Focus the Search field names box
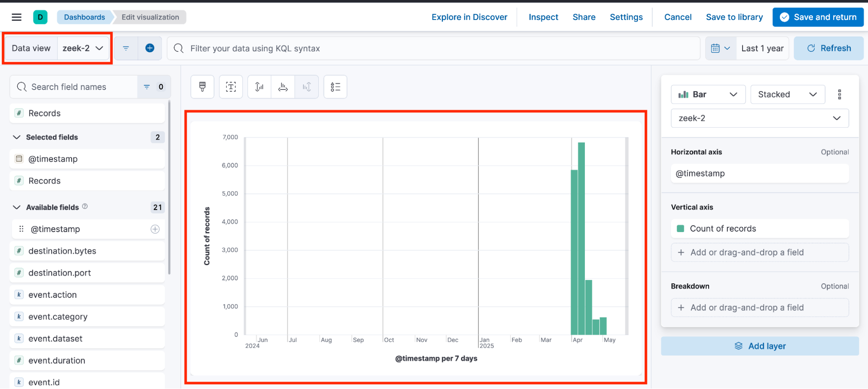The height and width of the screenshot is (389, 868). tap(74, 87)
